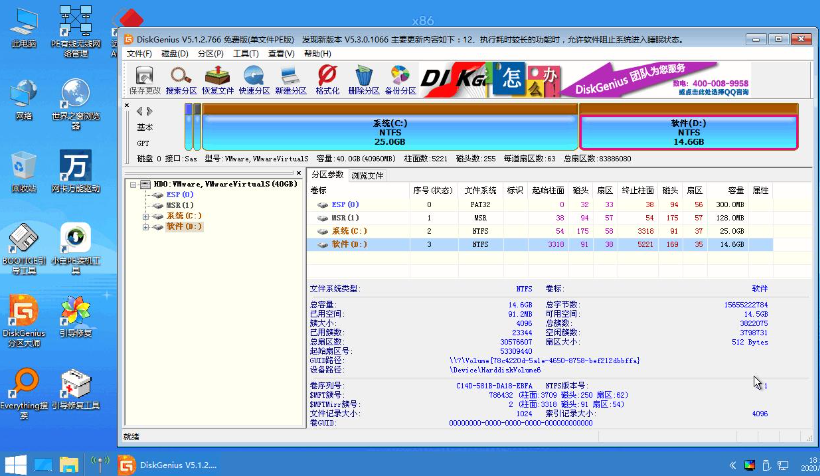Open the Windows Start menu

15,464
